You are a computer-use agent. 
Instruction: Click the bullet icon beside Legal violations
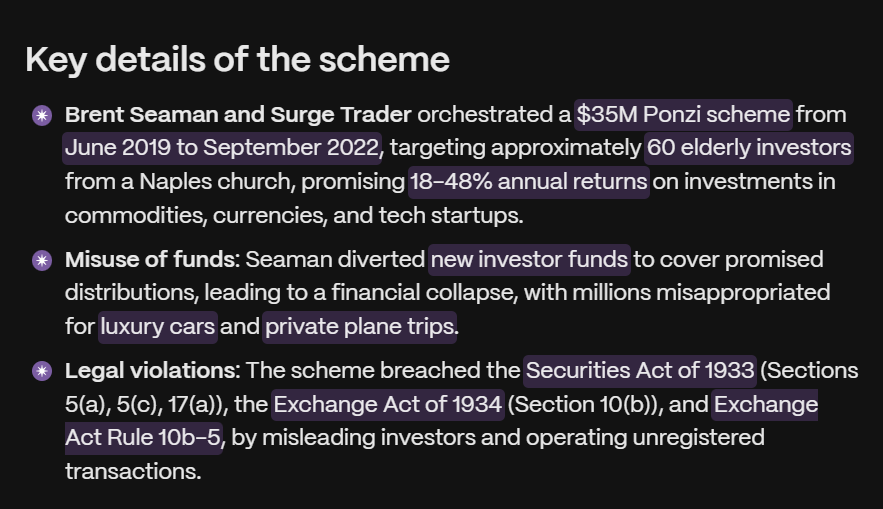(x=42, y=371)
